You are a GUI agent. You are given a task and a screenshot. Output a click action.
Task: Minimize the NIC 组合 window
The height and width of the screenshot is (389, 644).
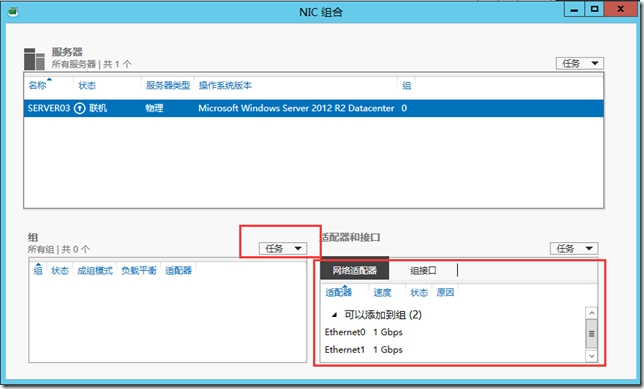574,9
